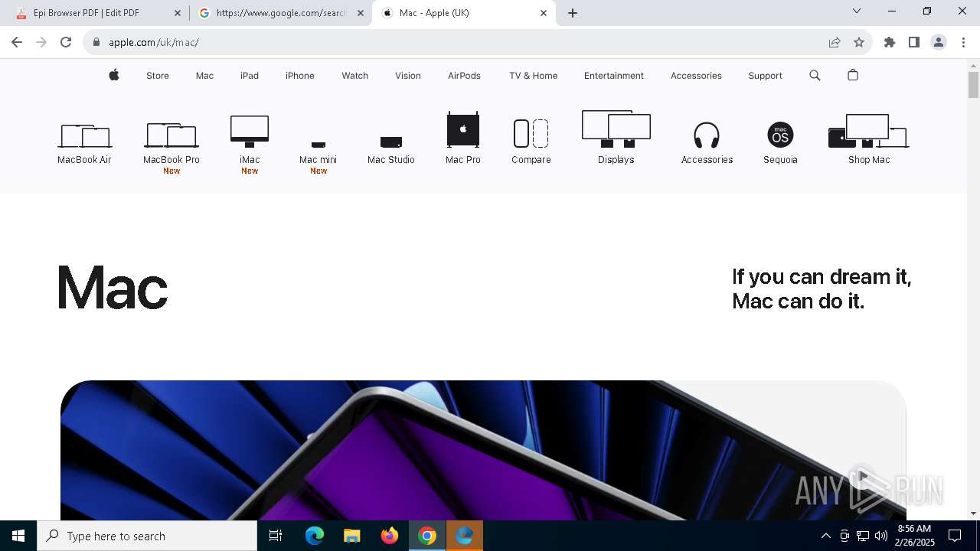Select the Mac mini product icon
The image size is (980, 551).
[318, 145]
